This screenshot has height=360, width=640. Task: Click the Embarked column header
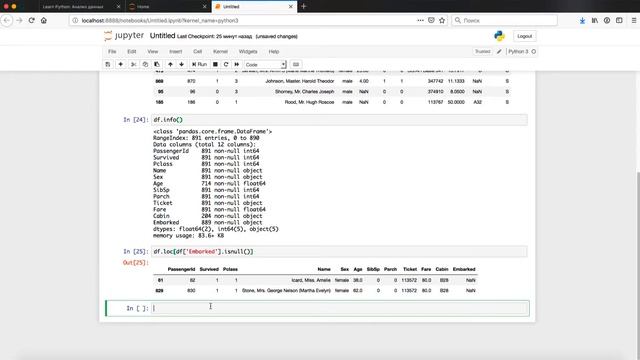(x=464, y=269)
